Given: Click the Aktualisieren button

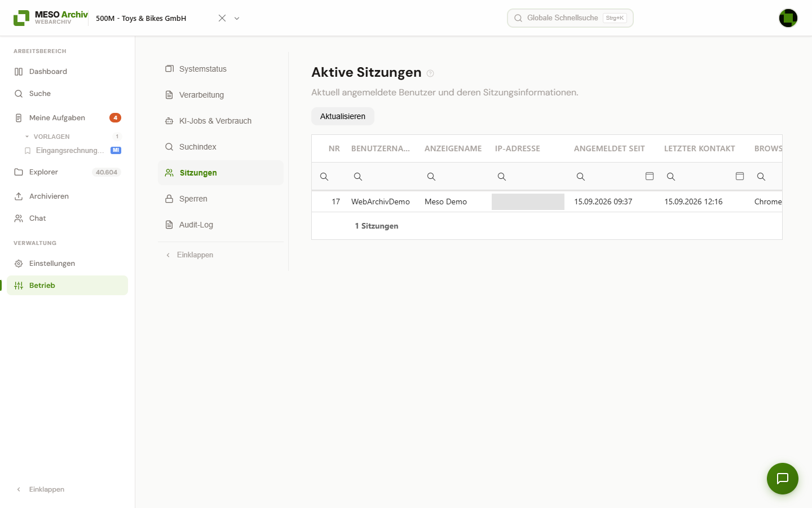Looking at the screenshot, I should click(343, 116).
